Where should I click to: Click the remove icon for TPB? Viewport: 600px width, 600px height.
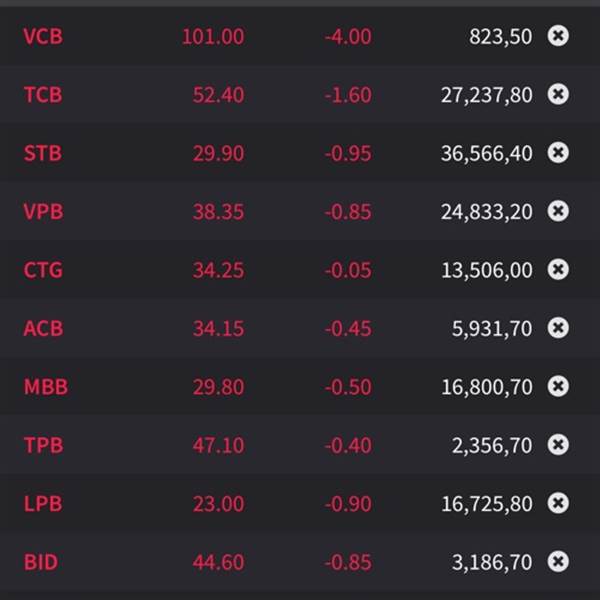point(558,444)
